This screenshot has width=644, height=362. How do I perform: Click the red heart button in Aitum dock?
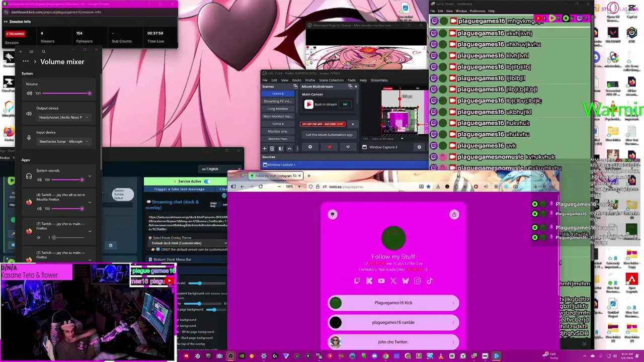pyautogui.click(x=329, y=147)
